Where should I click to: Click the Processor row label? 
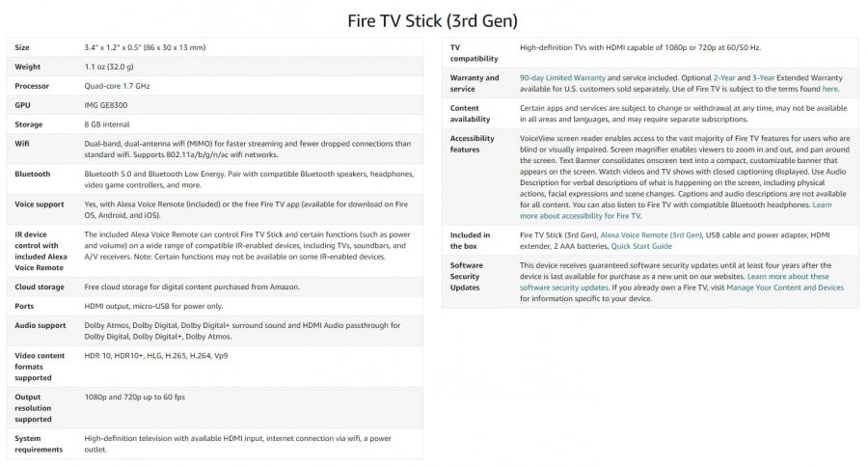(x=32, y=86)
